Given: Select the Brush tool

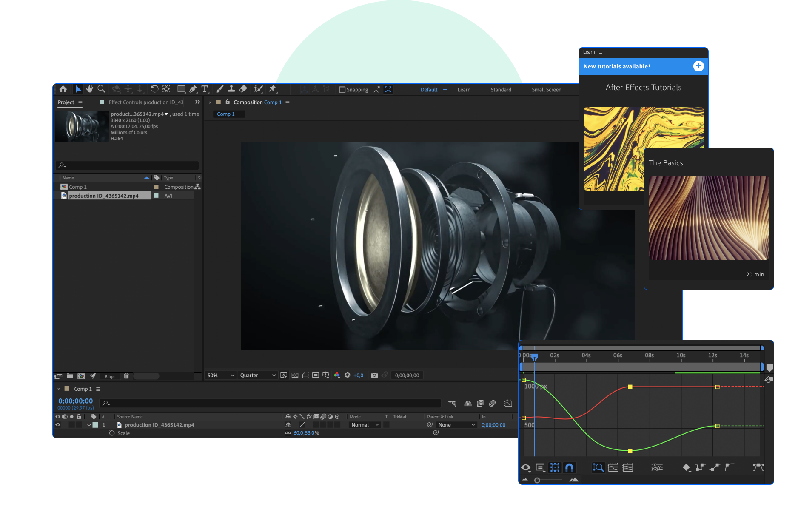Looking at the screenshot, I should coord(219,89).
